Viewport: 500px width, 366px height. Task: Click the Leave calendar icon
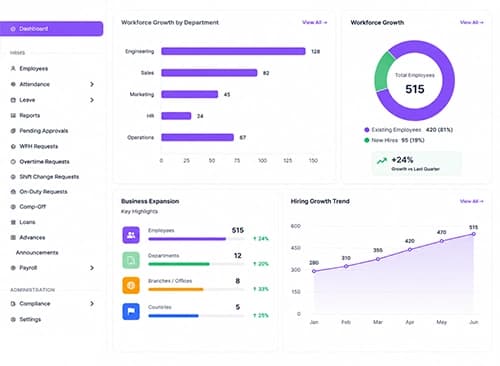13,100
